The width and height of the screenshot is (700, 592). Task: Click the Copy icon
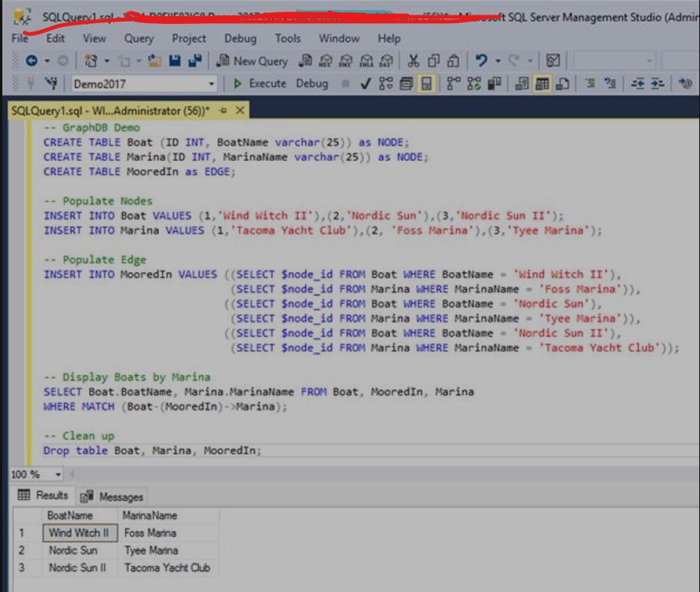pyautogui.click(x=434, y=60)
